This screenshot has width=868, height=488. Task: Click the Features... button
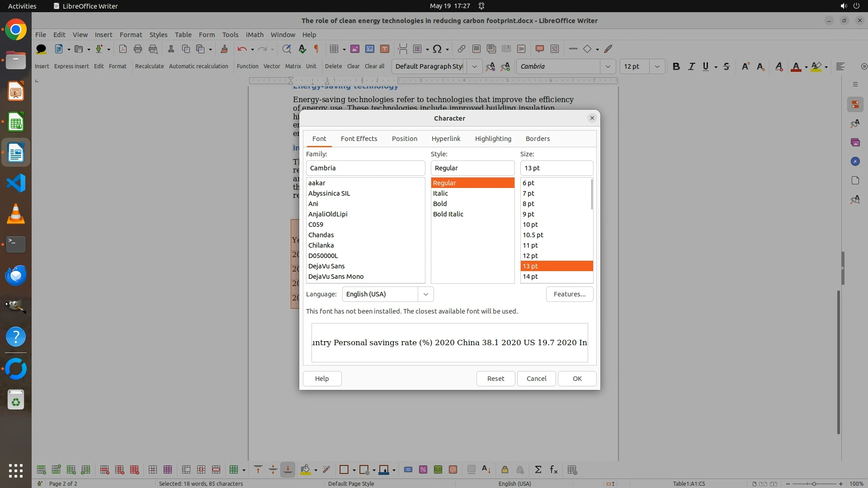[x=569, y=294]
